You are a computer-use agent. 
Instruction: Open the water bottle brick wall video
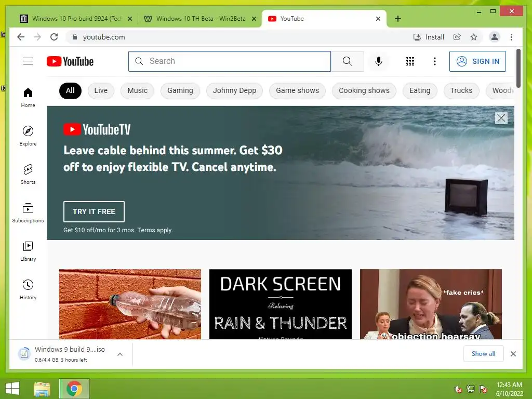point(130,304)
